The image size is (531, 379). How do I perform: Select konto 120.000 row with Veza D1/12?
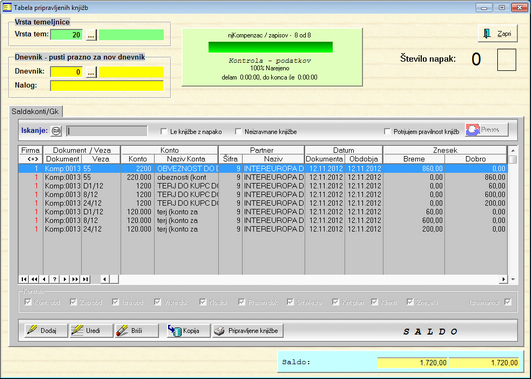tap(263, 212)
